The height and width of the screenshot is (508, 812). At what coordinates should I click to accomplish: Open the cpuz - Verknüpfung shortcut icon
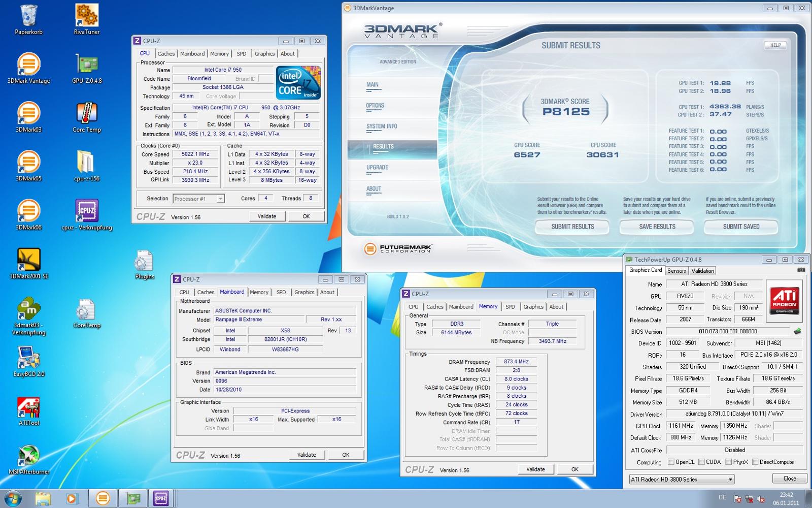click(x=87, y=214)
